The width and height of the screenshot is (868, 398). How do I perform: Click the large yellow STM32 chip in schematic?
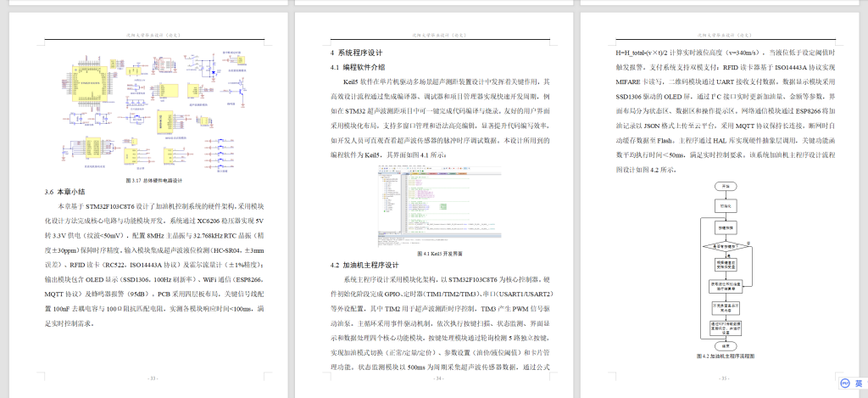pos(88,82)
